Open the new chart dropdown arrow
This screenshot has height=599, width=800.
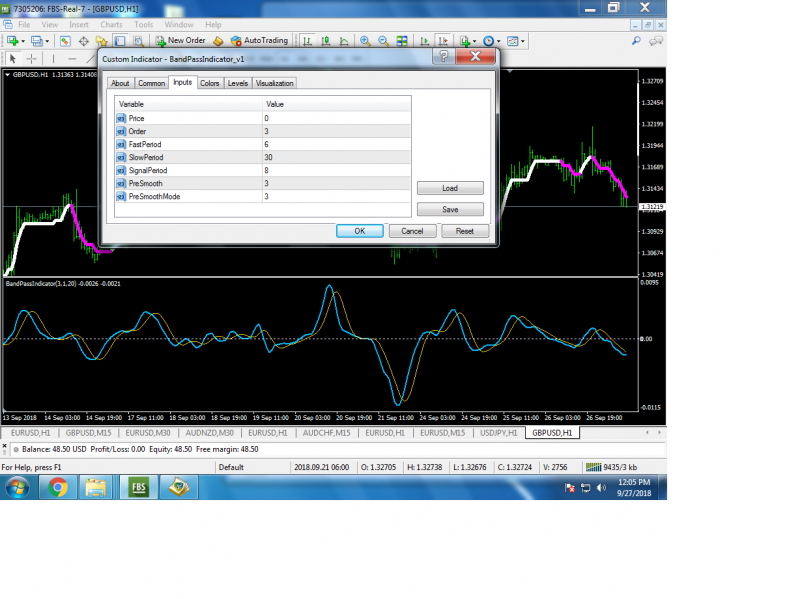pos(23,41)
